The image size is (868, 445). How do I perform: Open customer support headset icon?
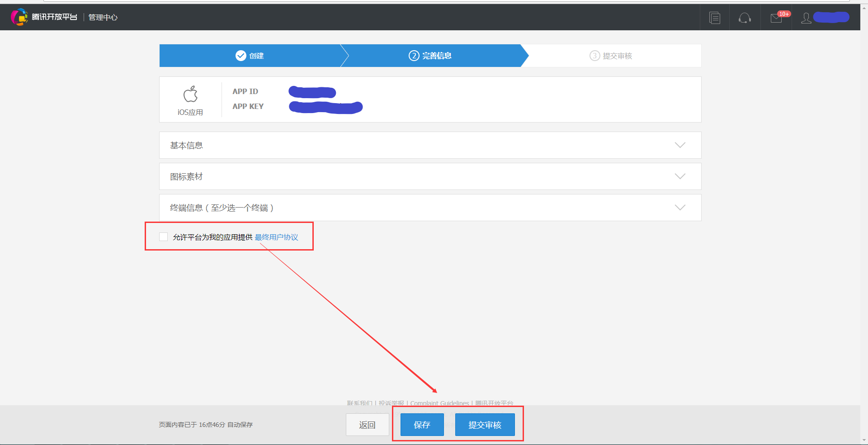point(745,18)
